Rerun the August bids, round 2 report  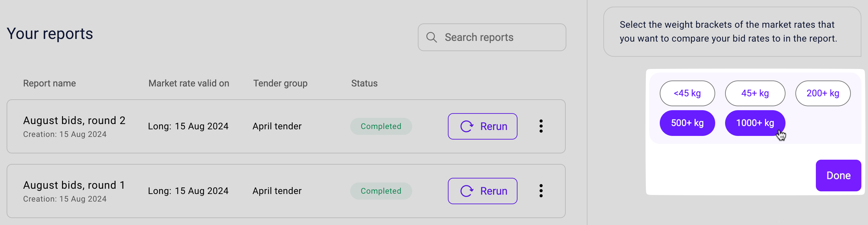pos(482,126)
